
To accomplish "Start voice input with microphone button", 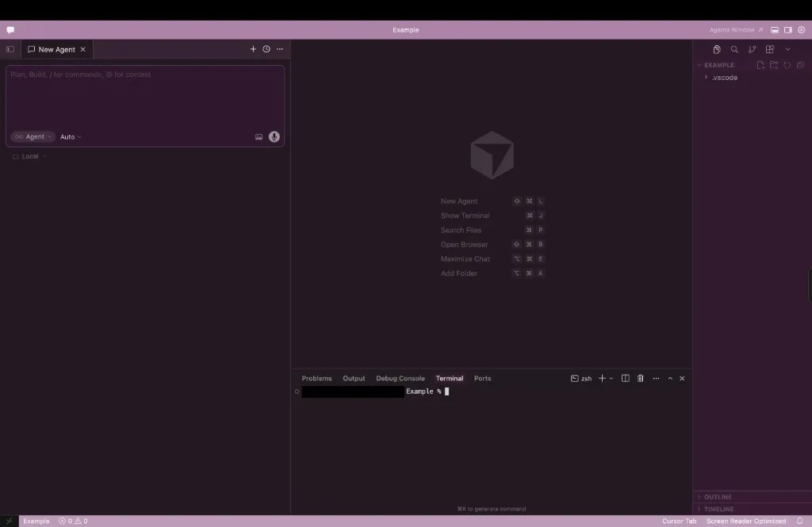I will pyautogui.click(x=274, y=136).
